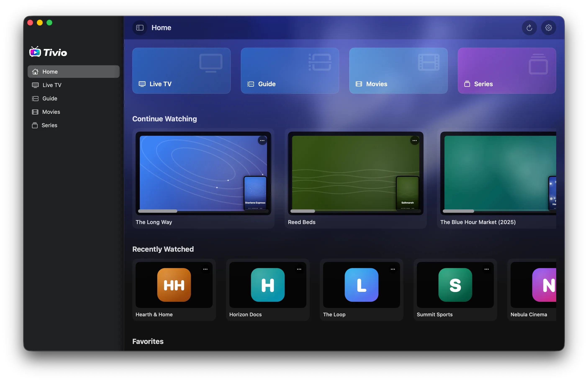Image resolution: width=588 pixels, height=382 pixels.
Task: Open the more menu on The Loop
Action: [x=393, y=269]
